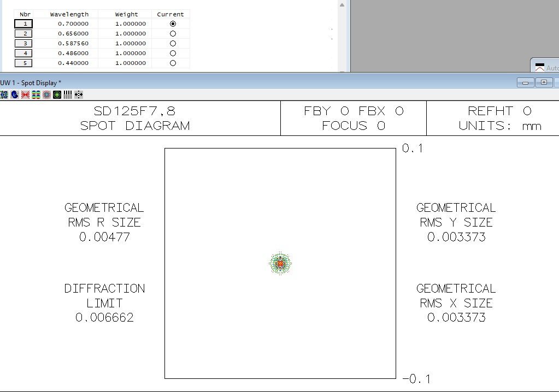Viewport: 559px width, 392px height.
Task: Click the FBY 0 FBX 0 field label
Action: [354, 111]
